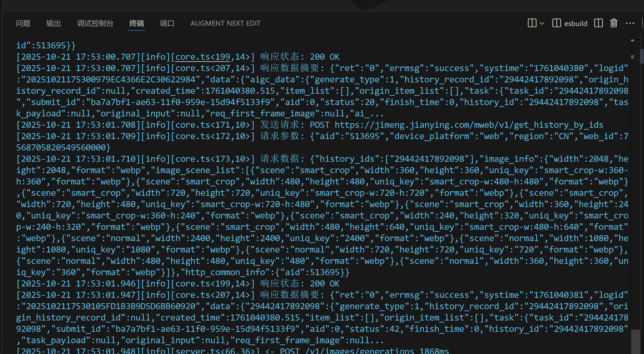The height and width of the screenshot is (354, 644).
Task: Jump to the gray marker in the scrollbar
Action: (632, 57)
